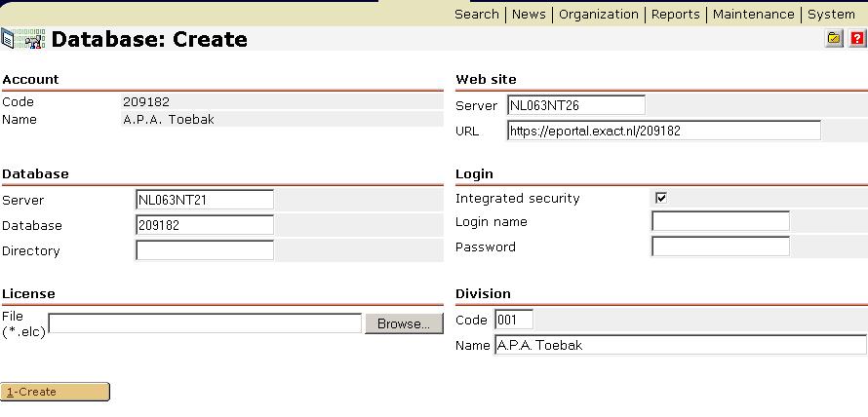Viewport: 868px width, 417px height.
Task: Click the Division Code field
Action: (514, 320)
